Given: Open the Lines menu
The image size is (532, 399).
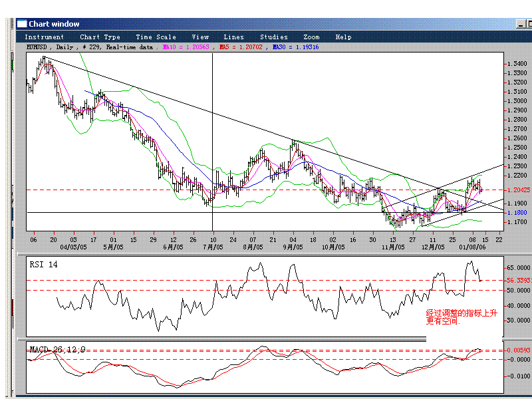Looking at the screenshot, I should [233, 37].
